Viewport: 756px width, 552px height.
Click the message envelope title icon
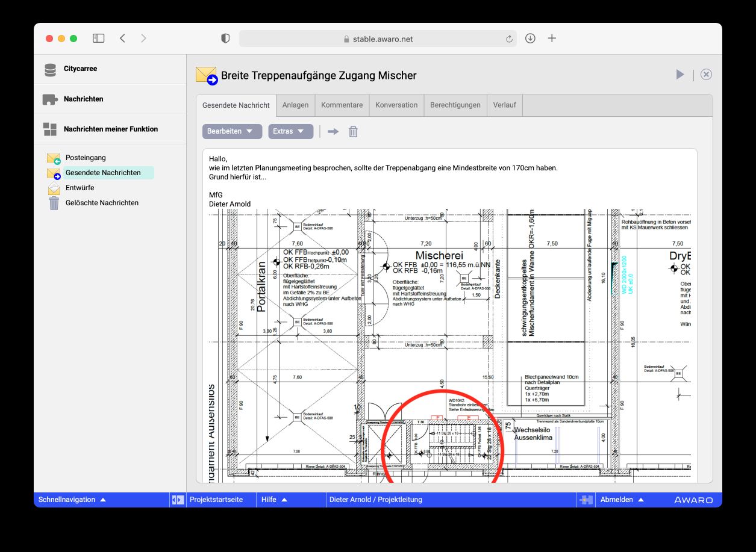[207, 76]
